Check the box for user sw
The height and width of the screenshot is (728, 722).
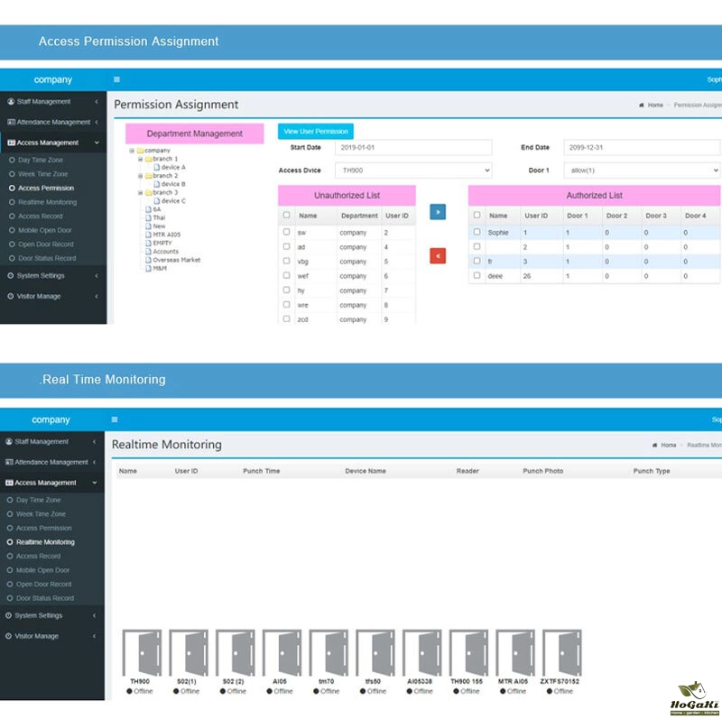287,232
